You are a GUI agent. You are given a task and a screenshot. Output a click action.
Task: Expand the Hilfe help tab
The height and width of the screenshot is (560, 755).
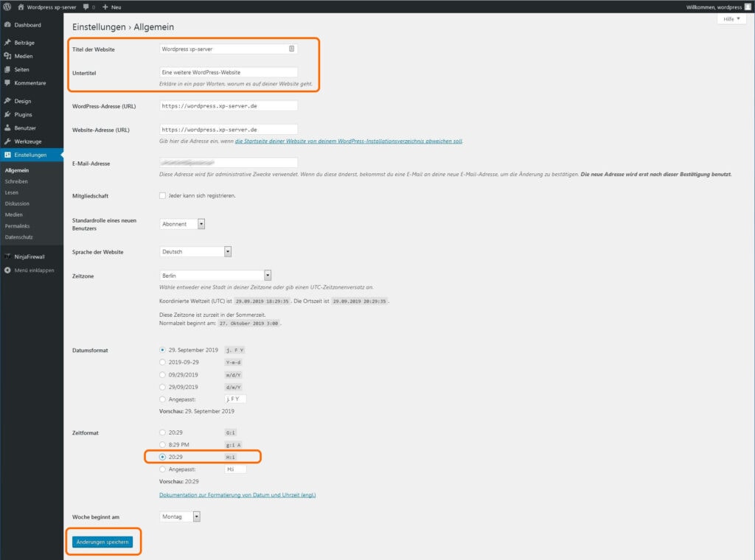(731, 18)
